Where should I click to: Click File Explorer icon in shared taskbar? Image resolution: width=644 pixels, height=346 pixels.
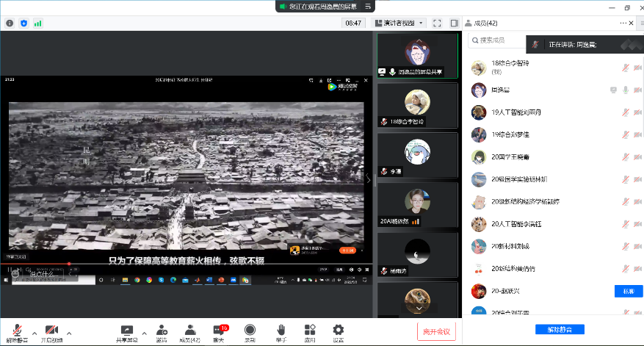(125, 280)
